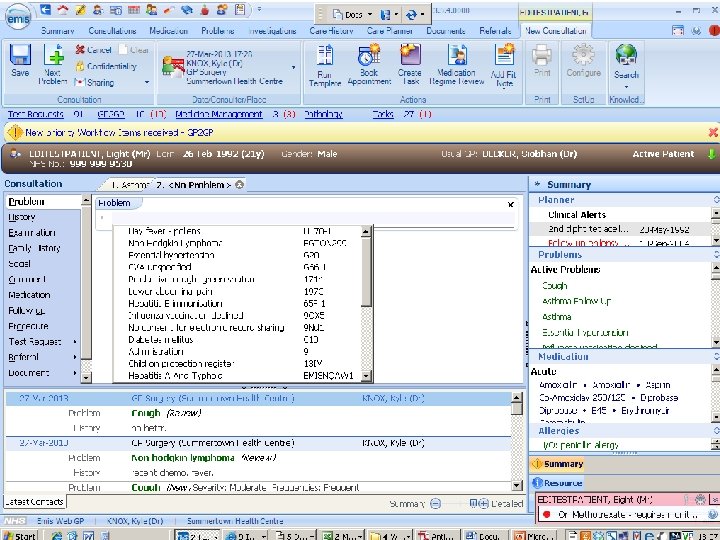
Task: Dismiss the yellow workflow notification bar
Action: 713,132
